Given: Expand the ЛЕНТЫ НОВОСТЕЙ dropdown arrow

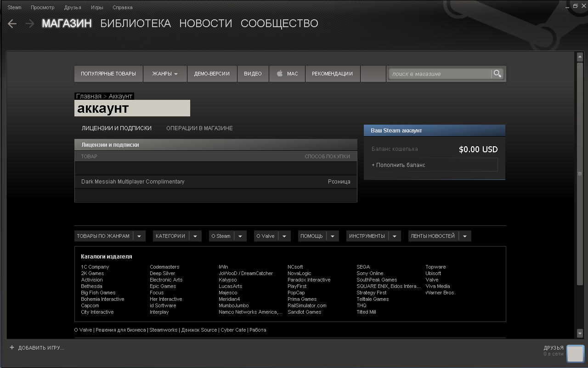Looking at the screenshot, I should (465, 236).
